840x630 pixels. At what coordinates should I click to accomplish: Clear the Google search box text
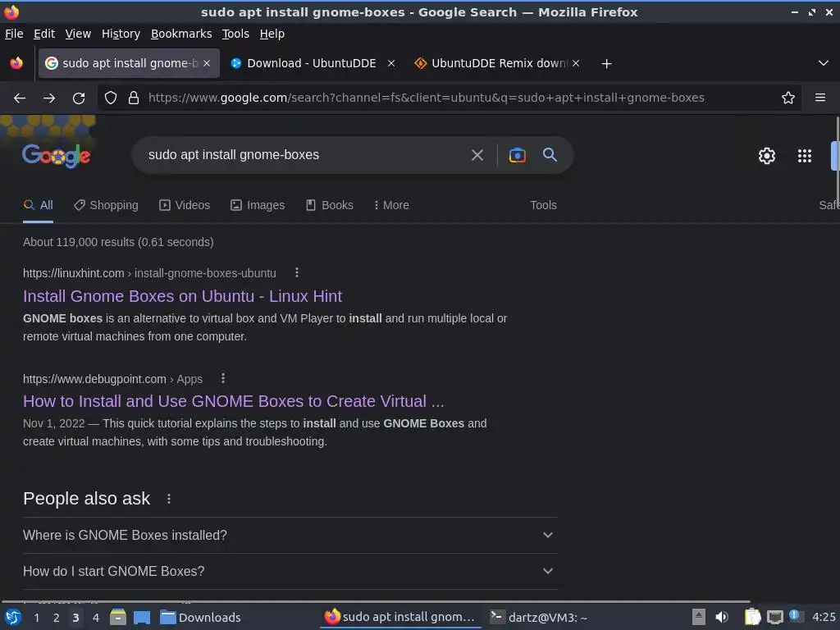tap(477, 155)
